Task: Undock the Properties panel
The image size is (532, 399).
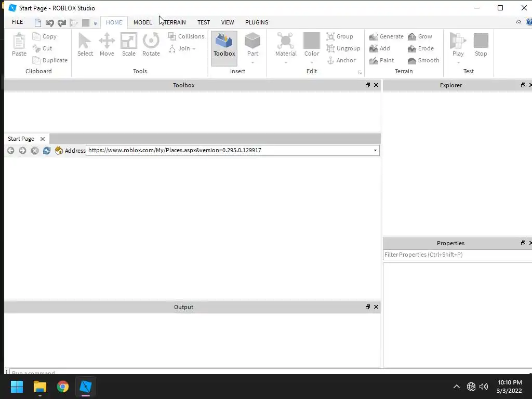Action: click(x=523, y=243)
